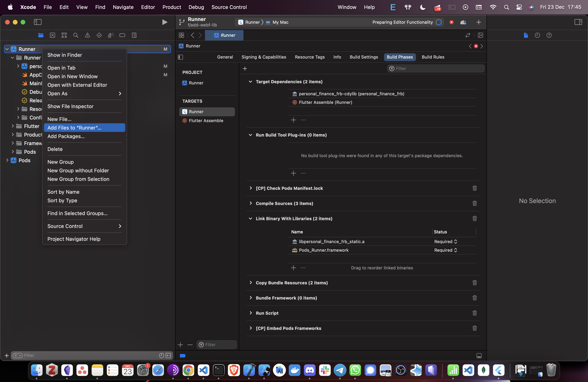Toggle source-control status filter in navigator
The image size is (588, 382).
coord(168,356)
